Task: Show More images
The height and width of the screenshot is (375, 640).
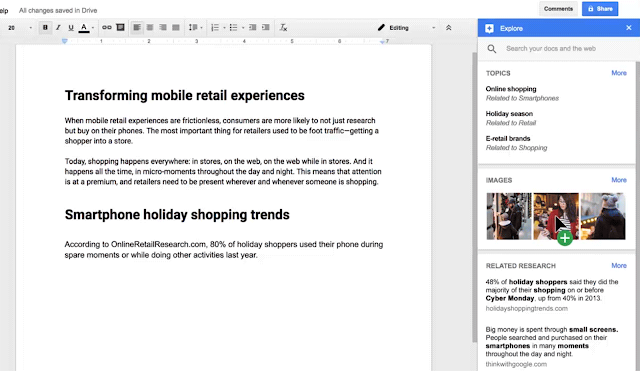Action: click(x=619, y=180)
